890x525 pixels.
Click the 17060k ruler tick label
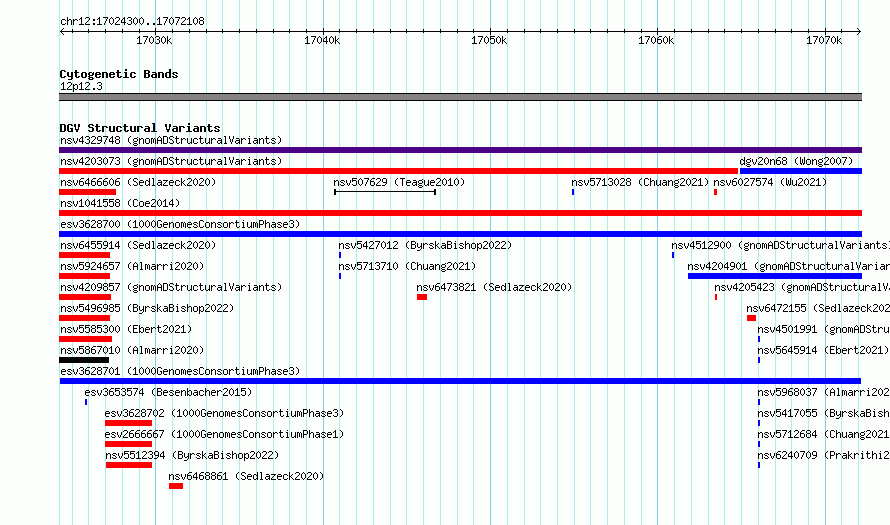(x=656, y=40)
